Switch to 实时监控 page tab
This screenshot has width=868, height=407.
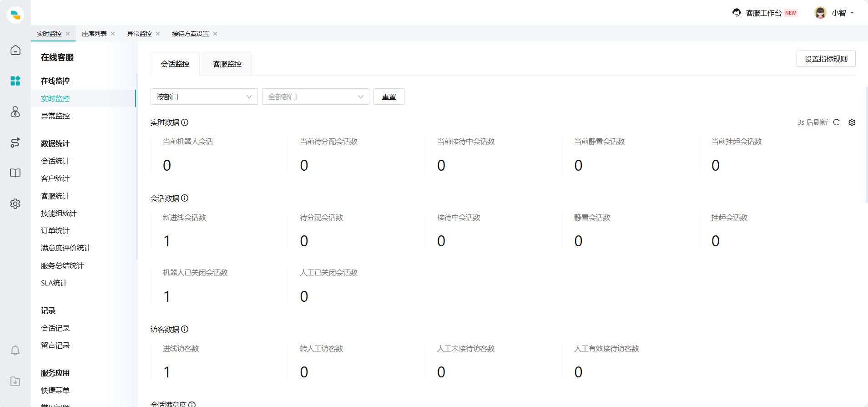[x=49, y=34]
